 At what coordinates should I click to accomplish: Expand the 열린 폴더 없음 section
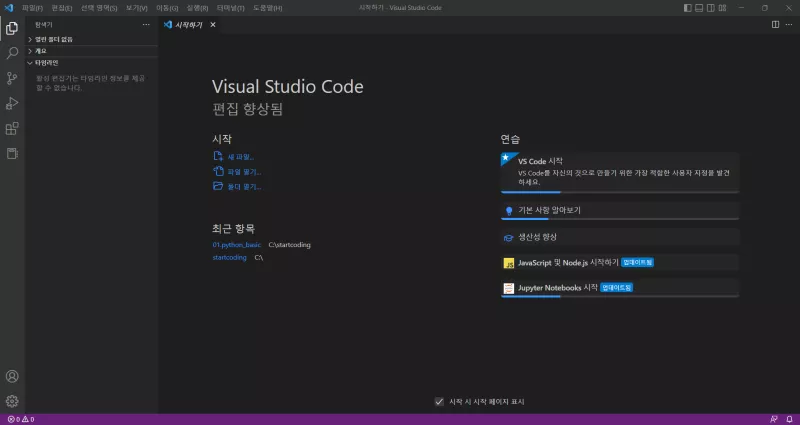pos(92,39)
